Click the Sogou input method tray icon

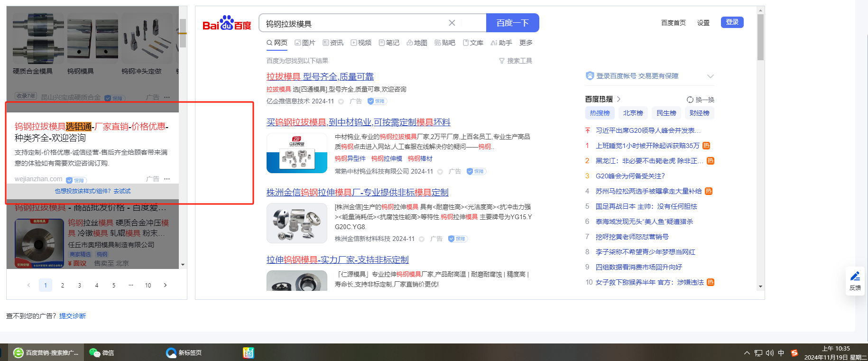point(794,352)
